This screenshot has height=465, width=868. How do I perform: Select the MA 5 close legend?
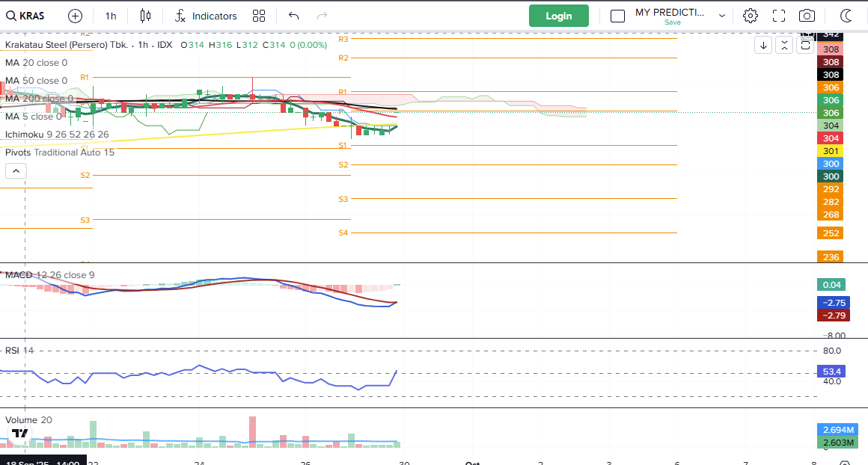click(33, 117)
